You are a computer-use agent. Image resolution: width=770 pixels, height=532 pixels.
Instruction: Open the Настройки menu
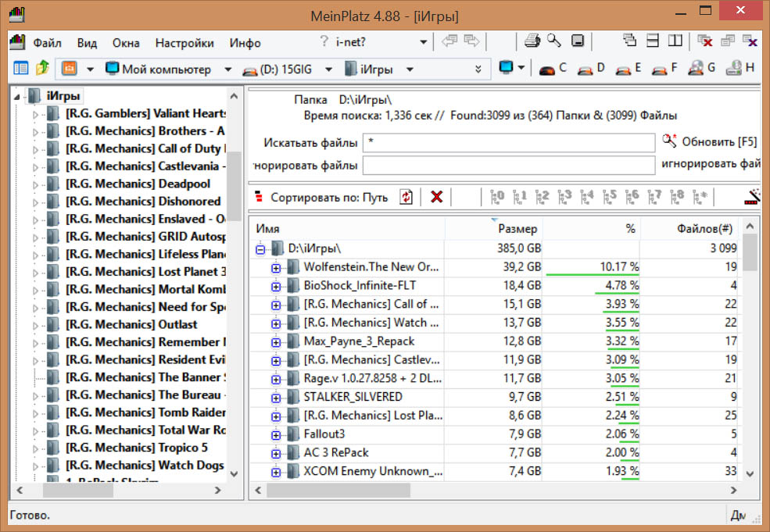pyautogui.click(x=184, y=43)
